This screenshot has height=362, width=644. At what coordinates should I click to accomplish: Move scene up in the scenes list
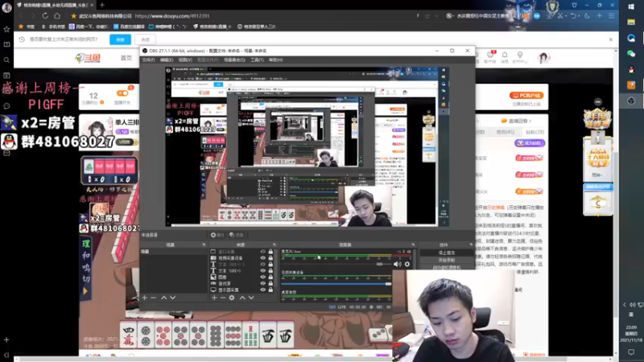[x=164, y=298]
